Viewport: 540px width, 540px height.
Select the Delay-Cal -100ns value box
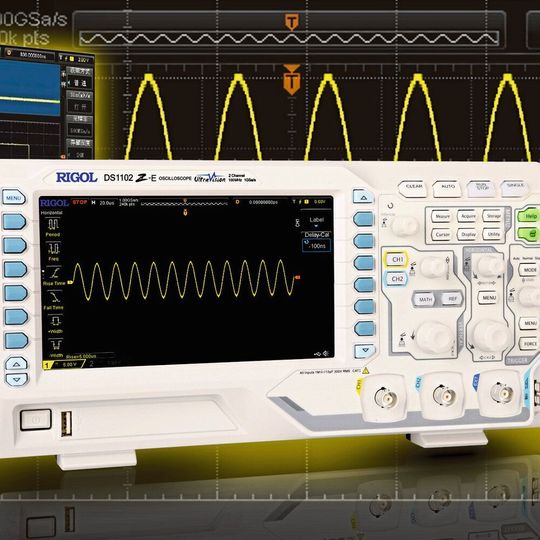(316, 246)
